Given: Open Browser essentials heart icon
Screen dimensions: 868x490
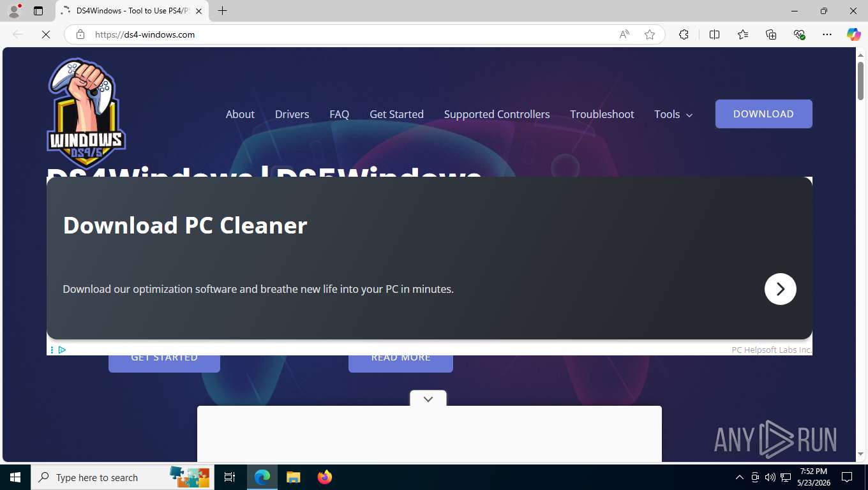Looking at the screenshot, I should (x=799, y=34).
